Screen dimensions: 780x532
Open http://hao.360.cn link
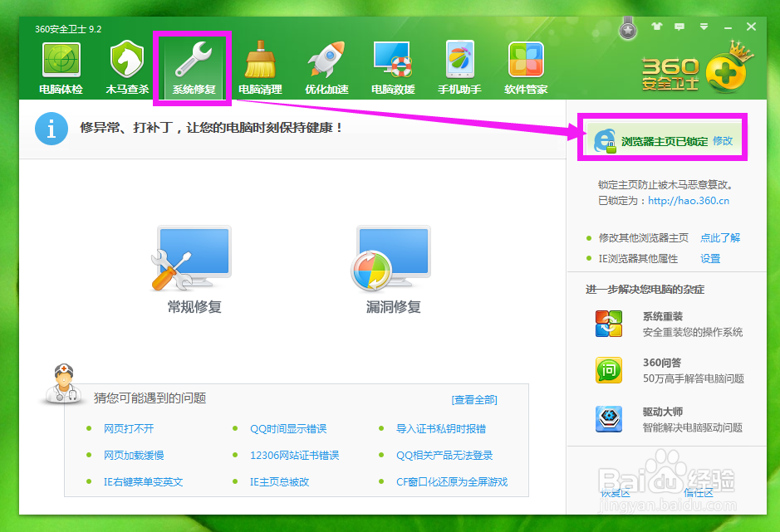(689, 201)
